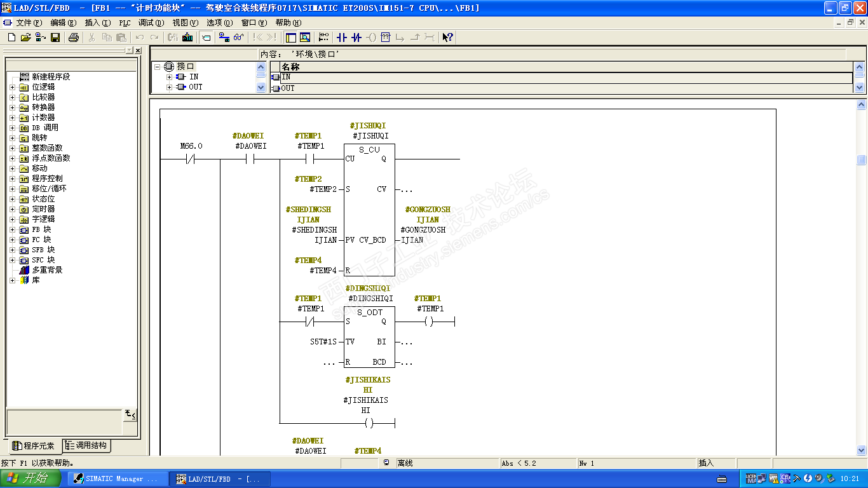The height and width of the screenshot is (488, 868).
Task: Expand the 库 tree node
Action: 12,280
